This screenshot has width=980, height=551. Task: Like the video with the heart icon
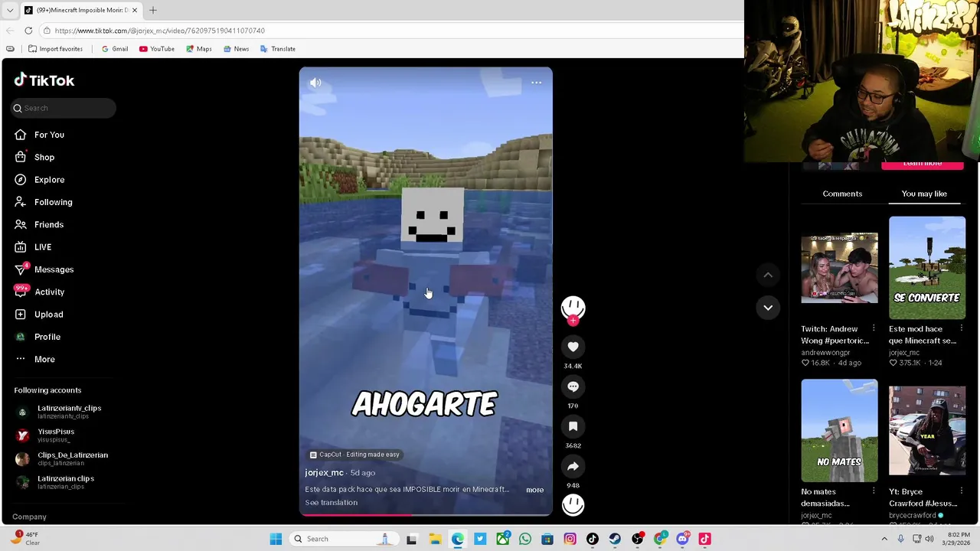coord(573,347)
